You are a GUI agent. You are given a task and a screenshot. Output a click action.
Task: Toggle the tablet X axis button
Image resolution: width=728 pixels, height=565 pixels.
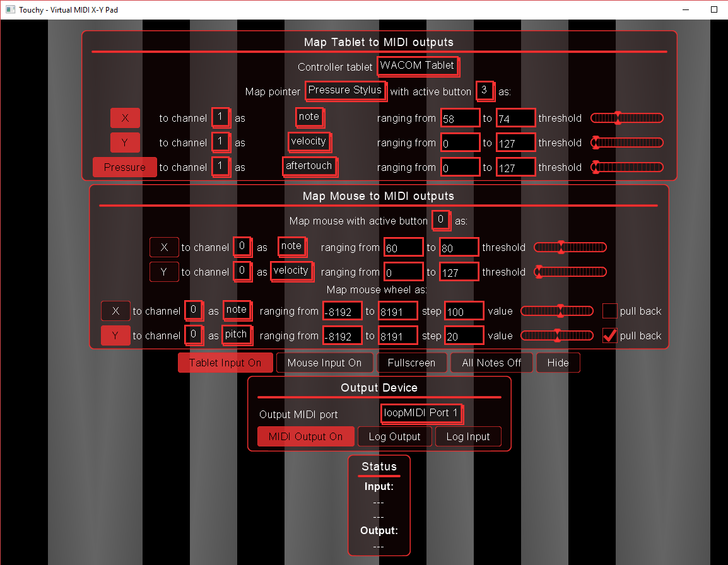(125, 118)
